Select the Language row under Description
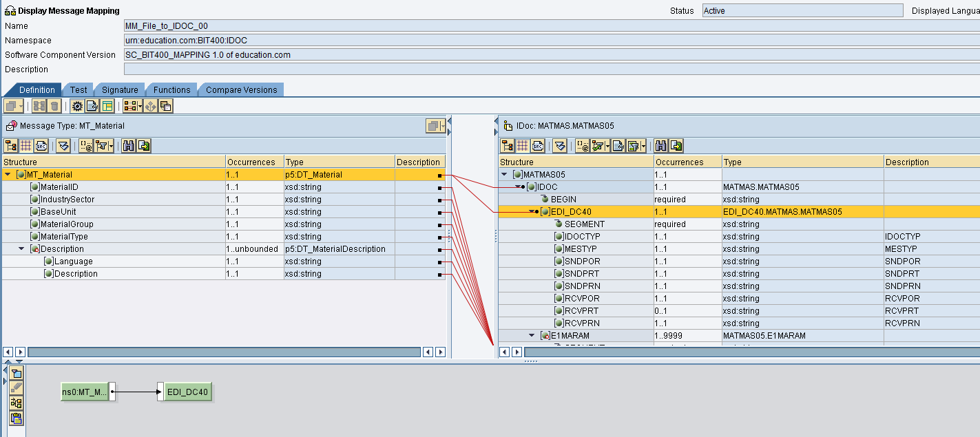Screen dimensions: 980x437 tap(224, 262)
